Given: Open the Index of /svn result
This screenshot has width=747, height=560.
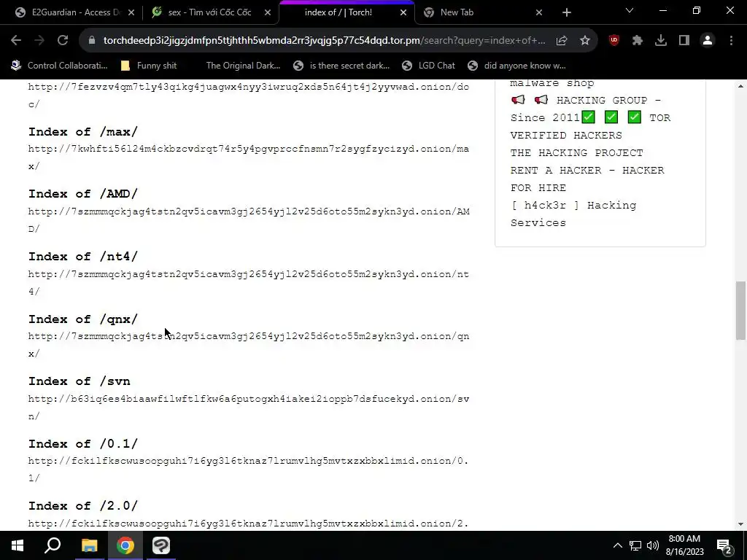Looking at the screenshot, I should click(79, 381).
